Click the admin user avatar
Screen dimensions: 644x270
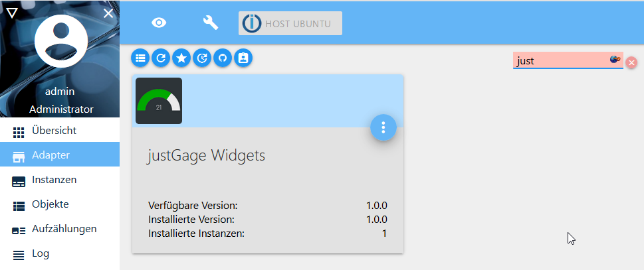point(60,42)
